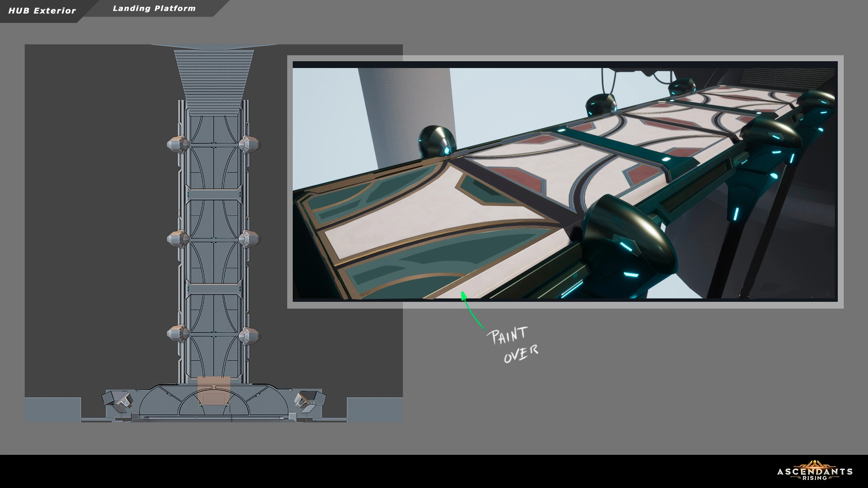Click the upper-right pod on the blueprint

point(249,144)
